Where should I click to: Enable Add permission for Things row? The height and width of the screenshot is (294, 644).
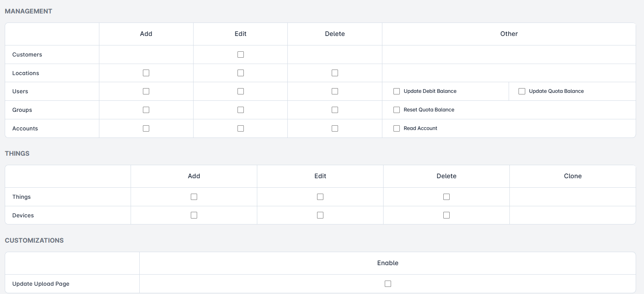click(194, 197)
